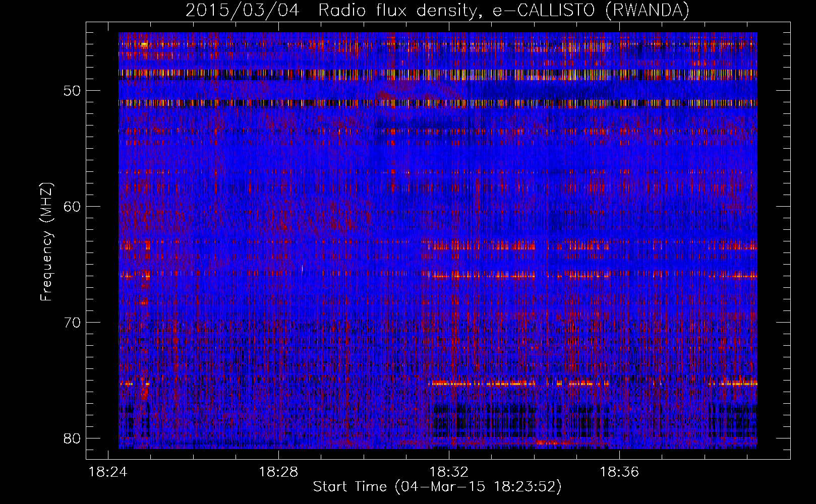Click the 60 frequency tick label
This screenshot has width=816, height=504.
point(72,207)
